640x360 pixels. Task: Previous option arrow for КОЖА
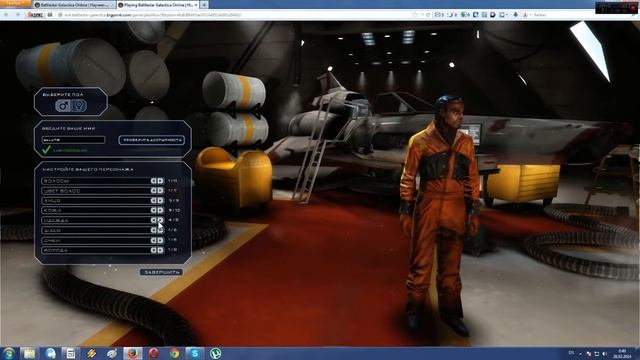coord(154,210)
